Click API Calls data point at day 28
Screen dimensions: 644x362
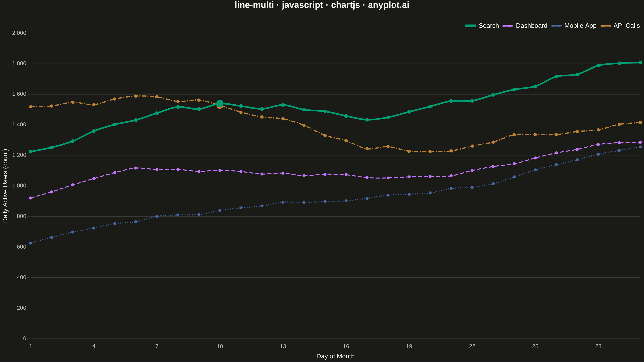pyautogui.click(x=598, y=130)
